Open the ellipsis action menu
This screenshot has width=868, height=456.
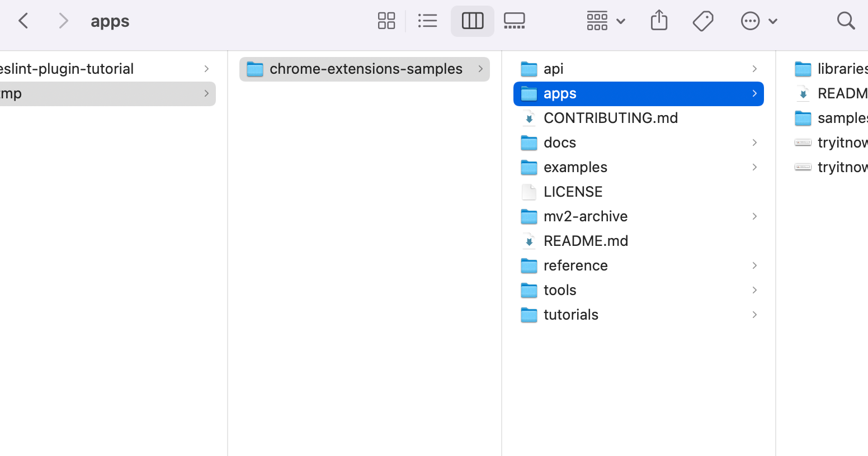coord(758,21)
